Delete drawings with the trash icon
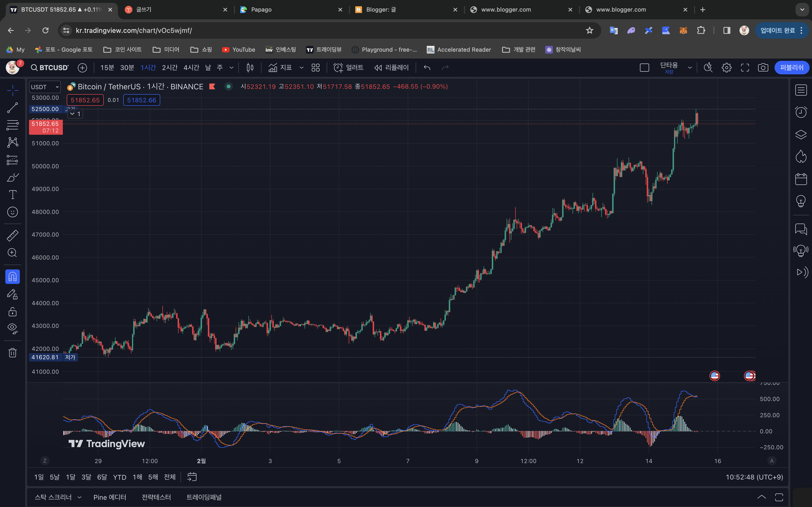Screen dimensions: 812x507 (12, 353)
